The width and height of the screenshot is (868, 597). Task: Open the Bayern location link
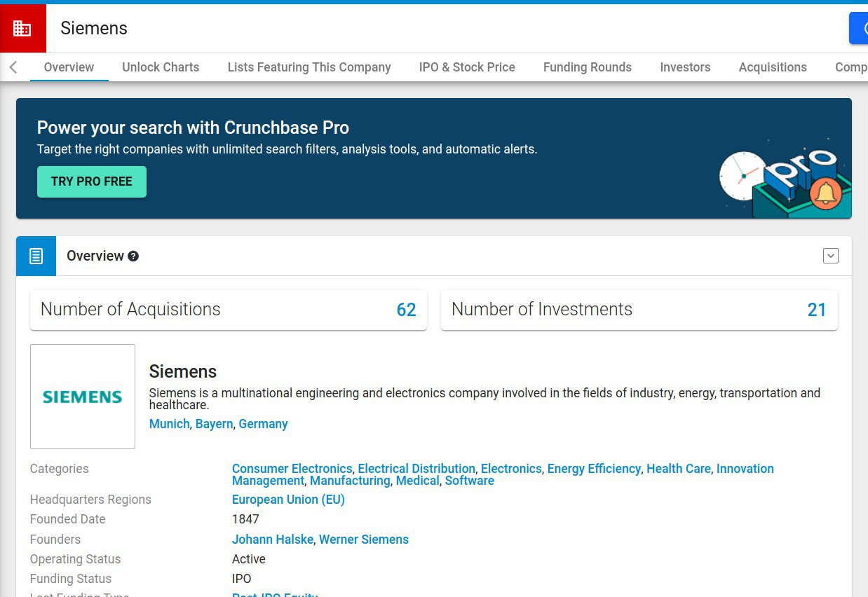tap(214, 424)
